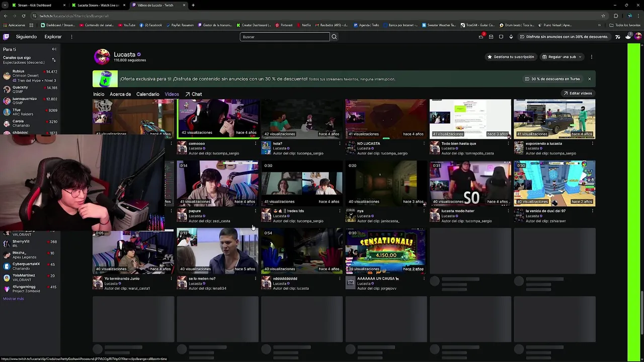Screen dimensions: 644x362
Task: Select the Videos channel tab
Action: pos(172,94)
